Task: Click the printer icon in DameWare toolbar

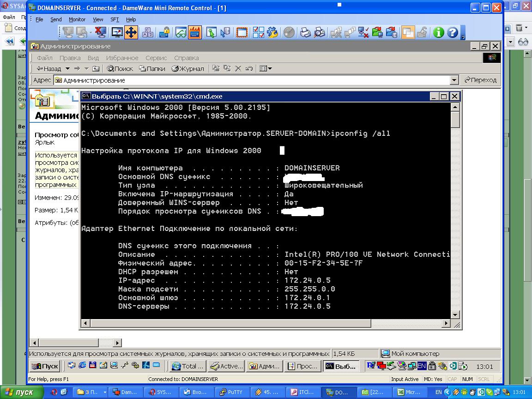Action: (305, 33)
